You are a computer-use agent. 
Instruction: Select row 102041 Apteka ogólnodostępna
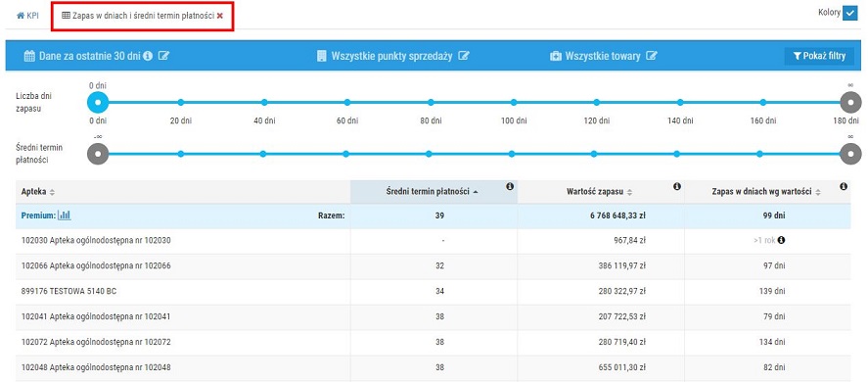[x=433, y=317]
